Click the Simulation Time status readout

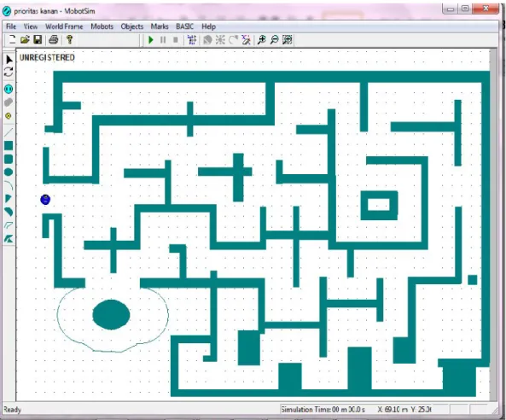323,410
